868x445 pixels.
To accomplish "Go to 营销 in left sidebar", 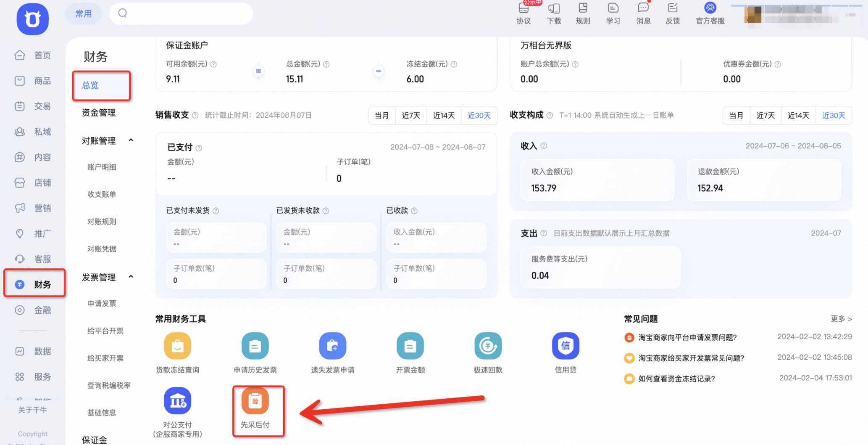I will click(33, 208).
